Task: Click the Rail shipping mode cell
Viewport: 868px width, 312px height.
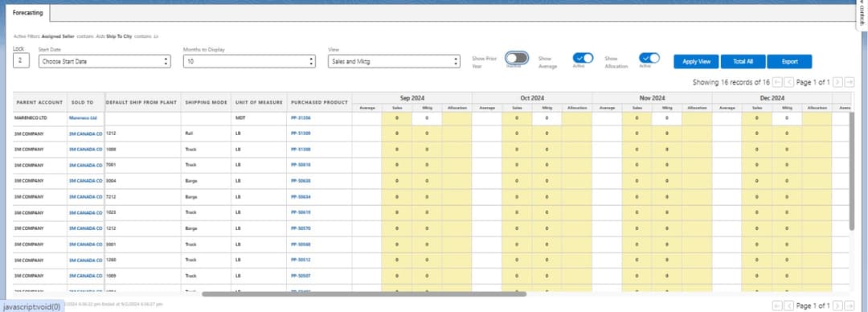Action: [206, 133]
